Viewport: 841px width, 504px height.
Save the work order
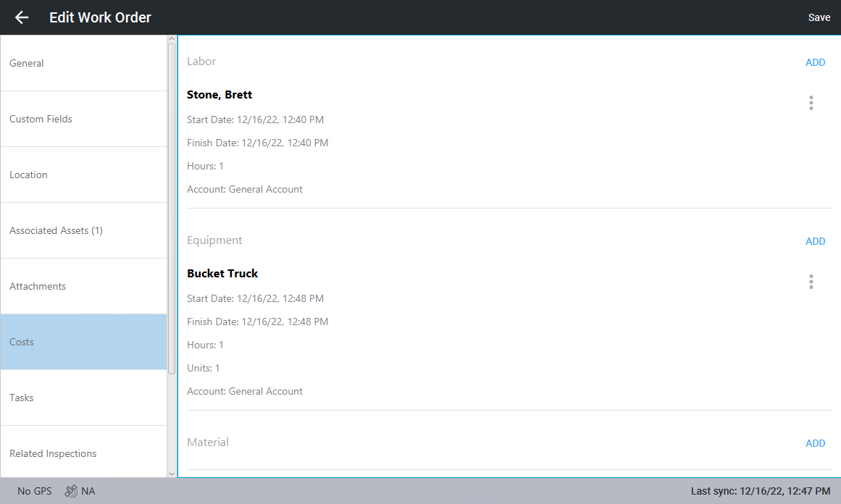[819, 17]
